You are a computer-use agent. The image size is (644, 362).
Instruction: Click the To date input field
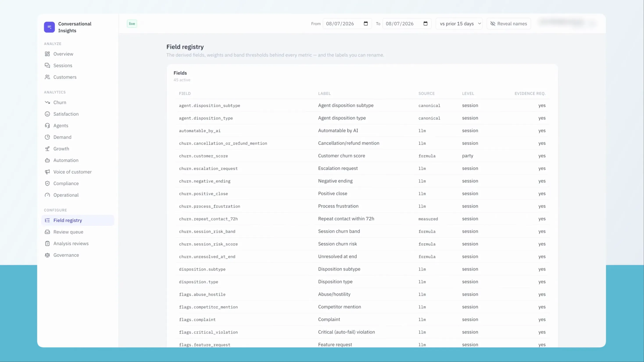tap(407, 23)
